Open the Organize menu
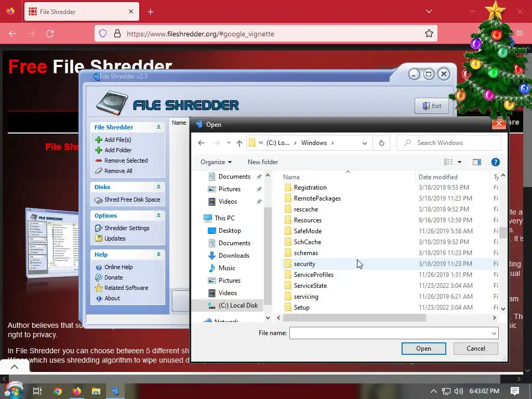The image size is (532, 399). coord(216,162)
